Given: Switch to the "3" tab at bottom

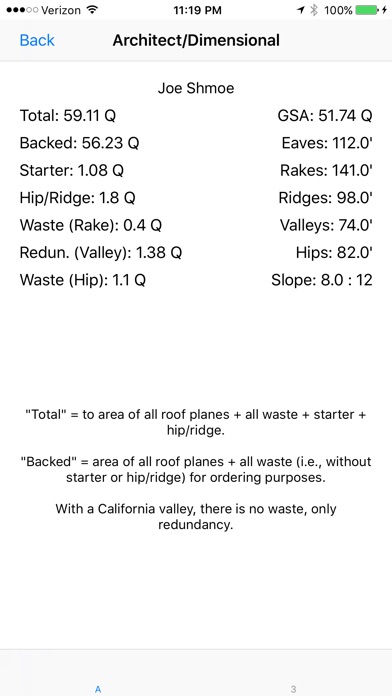Looking at the screenshot, I should pyautogui.click(x=293, y=689).
